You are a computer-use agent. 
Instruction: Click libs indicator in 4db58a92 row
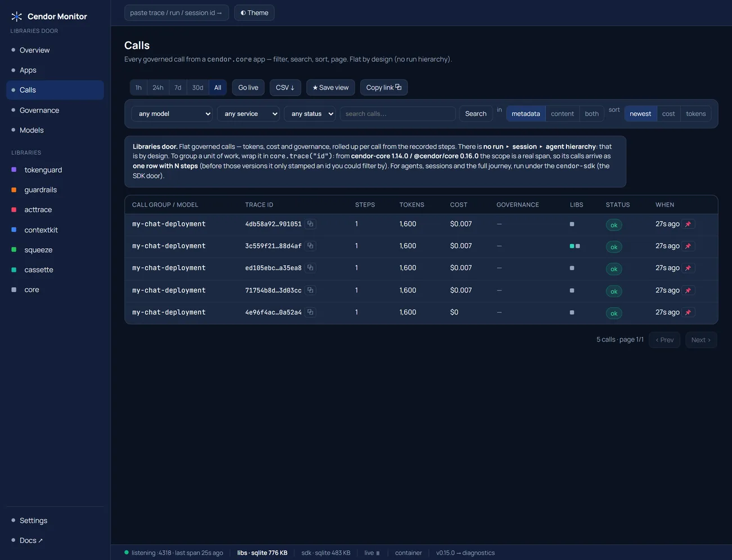[x=572, y=224]
